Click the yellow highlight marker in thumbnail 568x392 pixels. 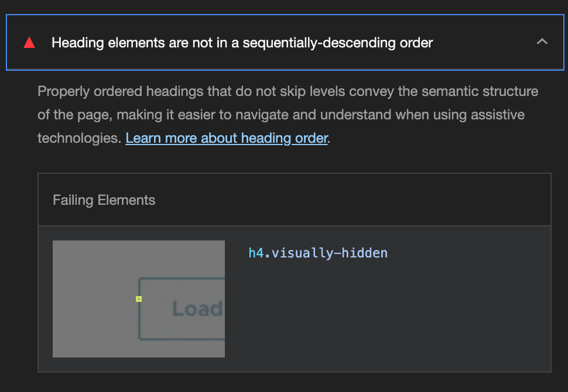point(139,299)
